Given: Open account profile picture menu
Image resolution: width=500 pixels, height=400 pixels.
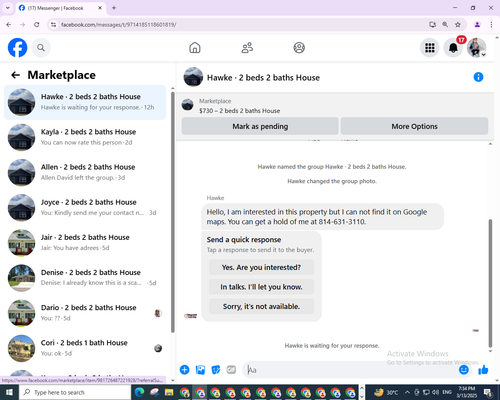Looking at the screenshot, I should pos(476,48).
